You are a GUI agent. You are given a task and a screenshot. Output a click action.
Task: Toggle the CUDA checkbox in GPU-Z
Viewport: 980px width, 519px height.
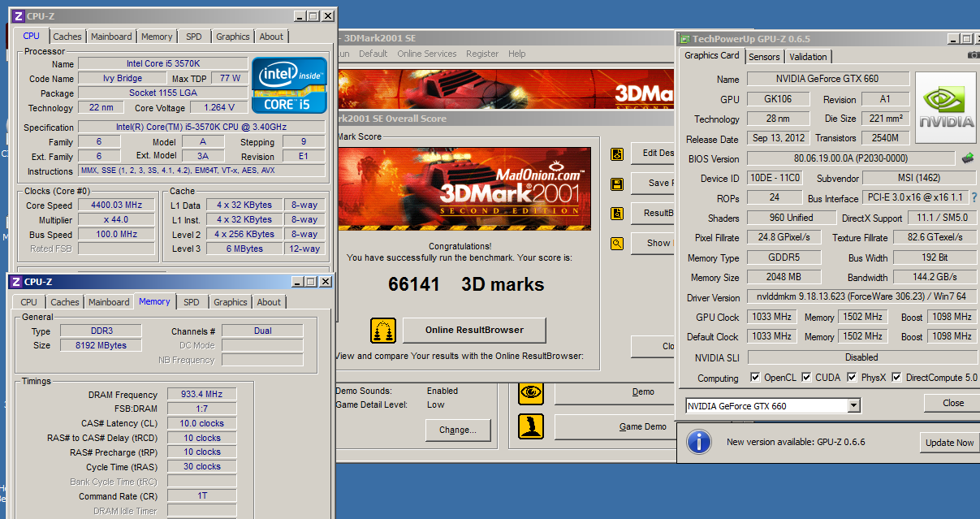click(805, 378)
